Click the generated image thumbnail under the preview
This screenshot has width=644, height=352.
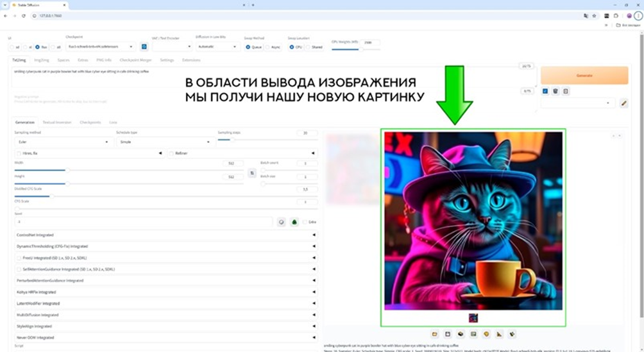click(473, 317)
